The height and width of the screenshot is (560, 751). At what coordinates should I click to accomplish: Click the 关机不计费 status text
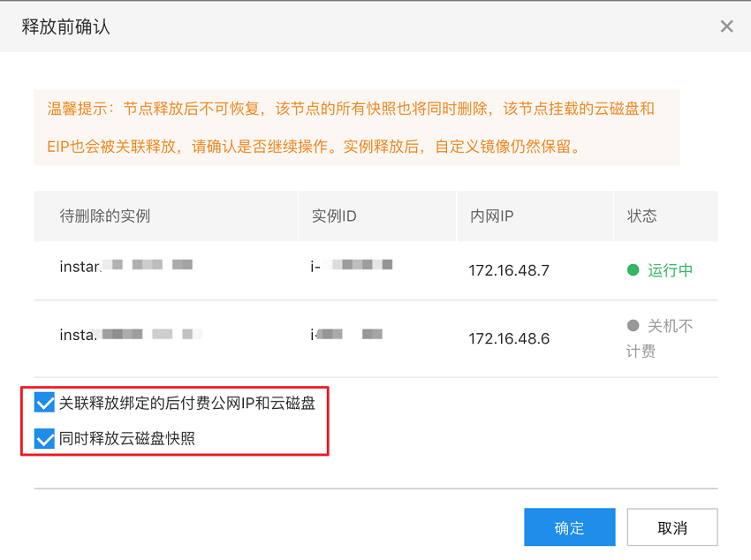click(659, 338)
